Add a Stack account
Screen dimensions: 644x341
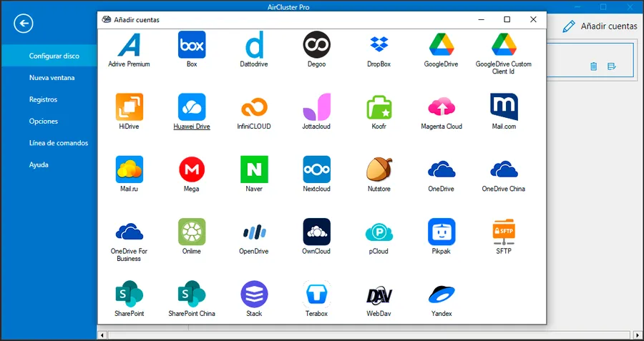tap(254, 294)
